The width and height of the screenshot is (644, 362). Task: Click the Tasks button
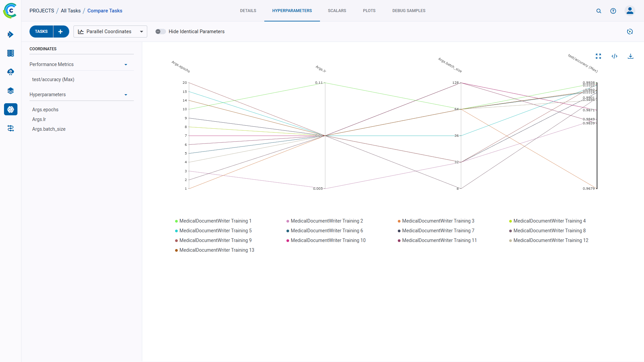click(41, 32)
